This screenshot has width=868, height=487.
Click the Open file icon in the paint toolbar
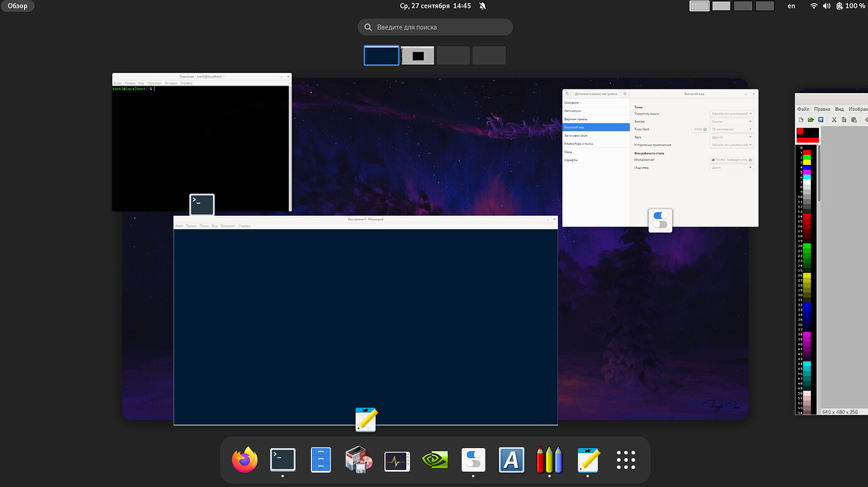point(811,120)
